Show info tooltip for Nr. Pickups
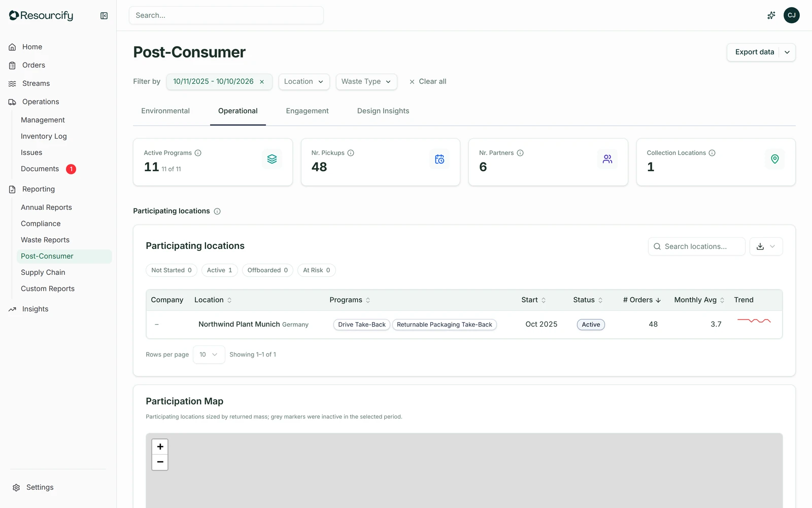Screen dimensions: 812x508 351,153
